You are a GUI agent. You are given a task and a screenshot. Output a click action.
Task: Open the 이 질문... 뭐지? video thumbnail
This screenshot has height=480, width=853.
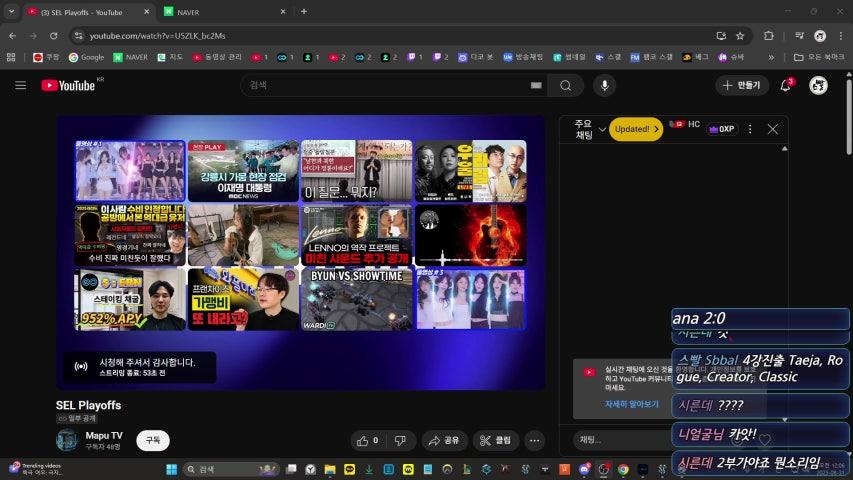tap(356, 171)
